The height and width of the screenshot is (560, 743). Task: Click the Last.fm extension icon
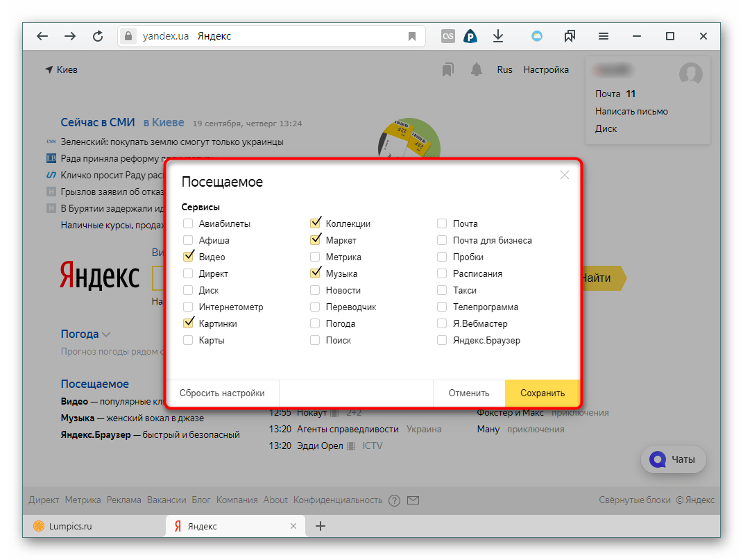[448, 37]
